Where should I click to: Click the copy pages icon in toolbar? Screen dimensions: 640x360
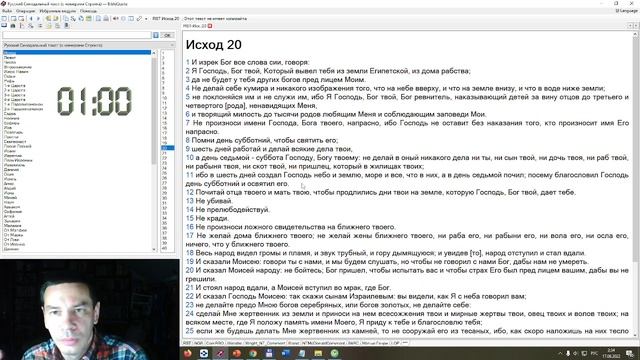click(66, 19)
